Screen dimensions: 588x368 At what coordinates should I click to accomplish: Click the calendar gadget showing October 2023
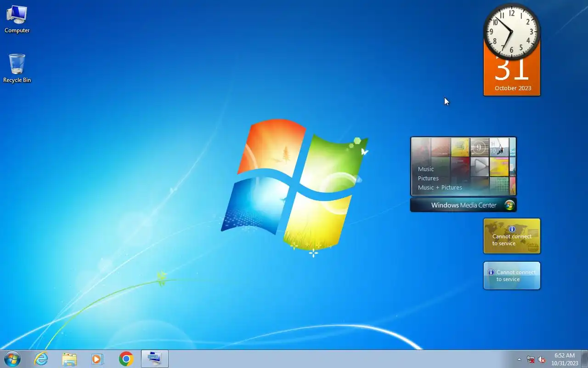(x=512, y=77)
